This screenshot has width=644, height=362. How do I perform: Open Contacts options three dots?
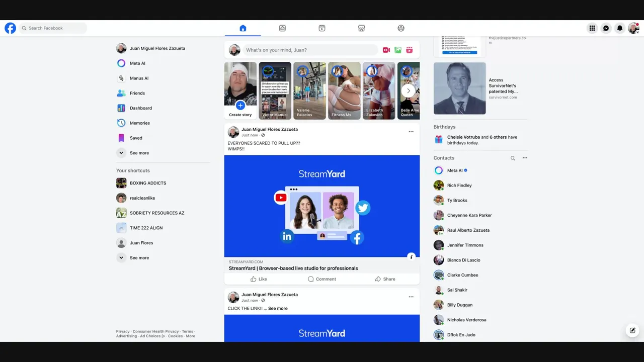click(x=525, y=158)
